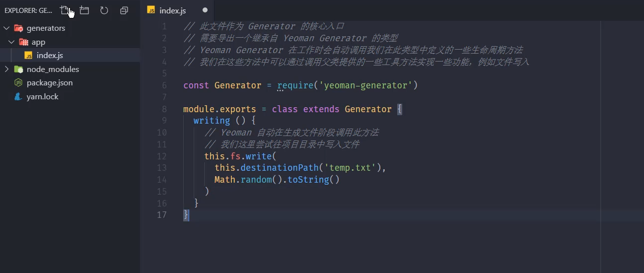Image resolution: width=644 pixels, height=273 pixels.
Task: Click the yarn.lock file icon
Action: tap(18, 96)
